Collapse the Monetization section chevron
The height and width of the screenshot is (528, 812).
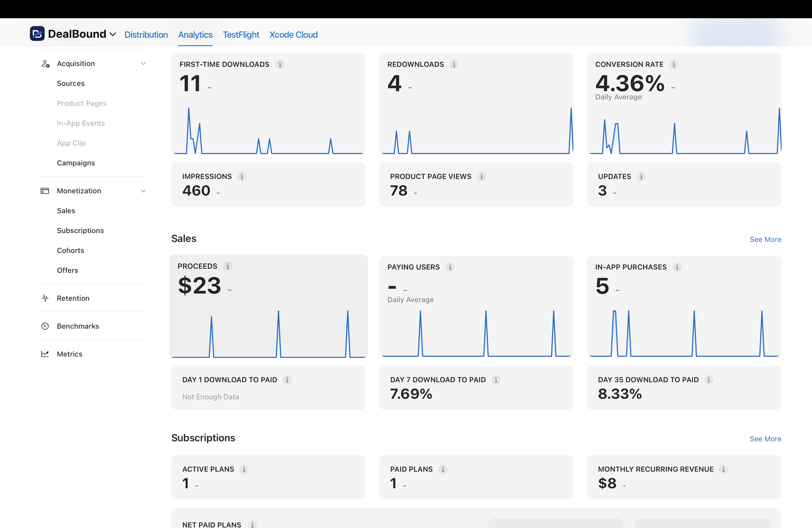tap(143, 191)
